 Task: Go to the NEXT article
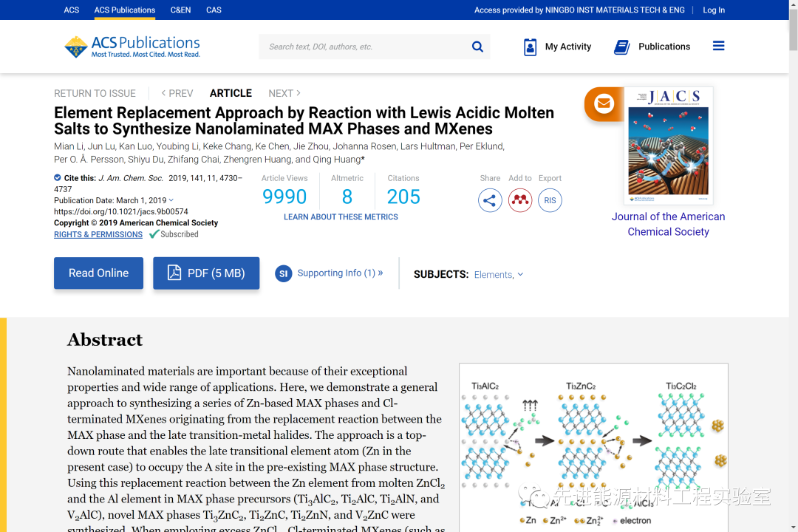click(x=284, y=93)
